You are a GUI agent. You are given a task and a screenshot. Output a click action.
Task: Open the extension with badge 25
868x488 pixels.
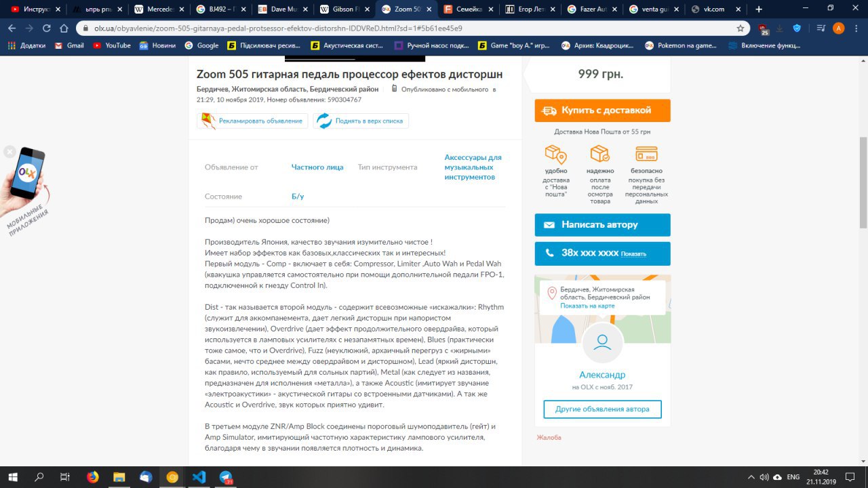pyautogui.click(x=765, y=29)
